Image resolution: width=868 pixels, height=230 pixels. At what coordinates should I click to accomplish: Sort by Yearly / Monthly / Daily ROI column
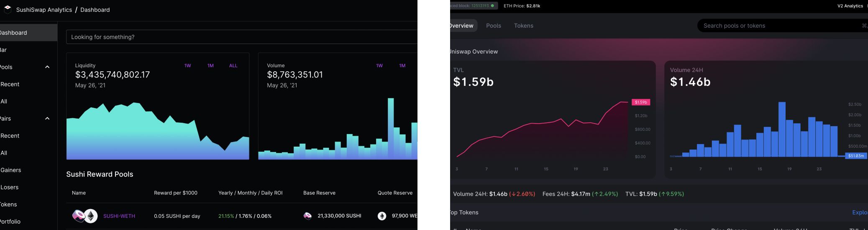tap(250, 193)
